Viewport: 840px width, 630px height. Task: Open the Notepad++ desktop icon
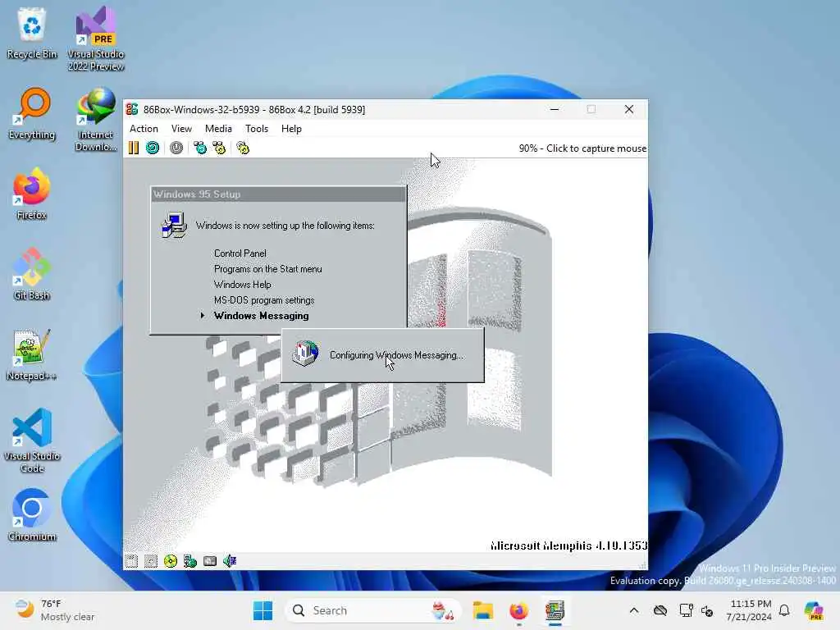(32, 354)
